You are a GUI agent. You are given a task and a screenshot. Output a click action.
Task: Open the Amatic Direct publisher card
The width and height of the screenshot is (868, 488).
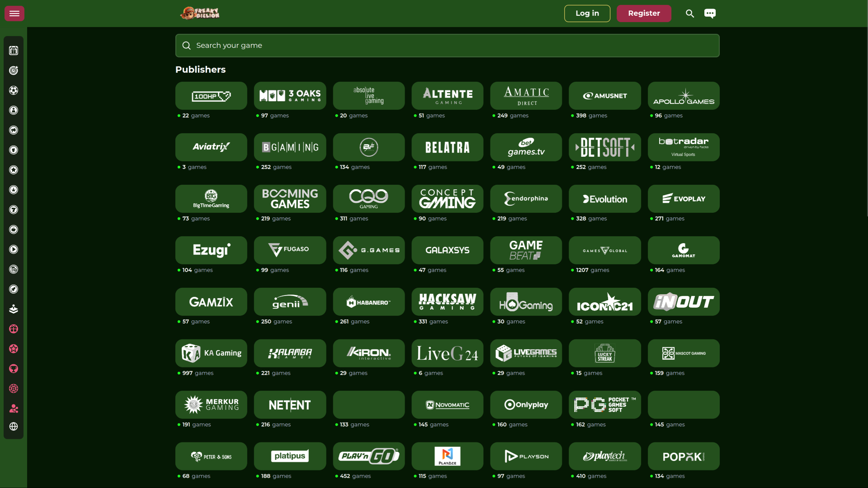tap(526, 96)
